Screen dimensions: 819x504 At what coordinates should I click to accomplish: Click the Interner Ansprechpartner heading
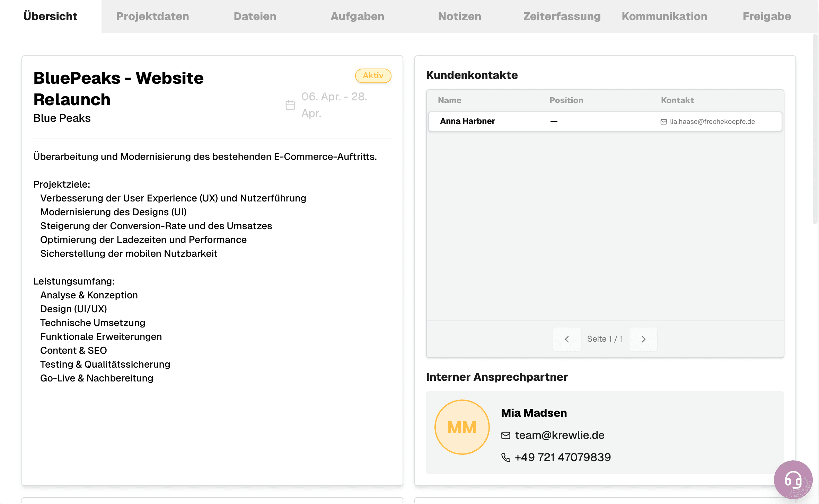click(x=497, y=377)
